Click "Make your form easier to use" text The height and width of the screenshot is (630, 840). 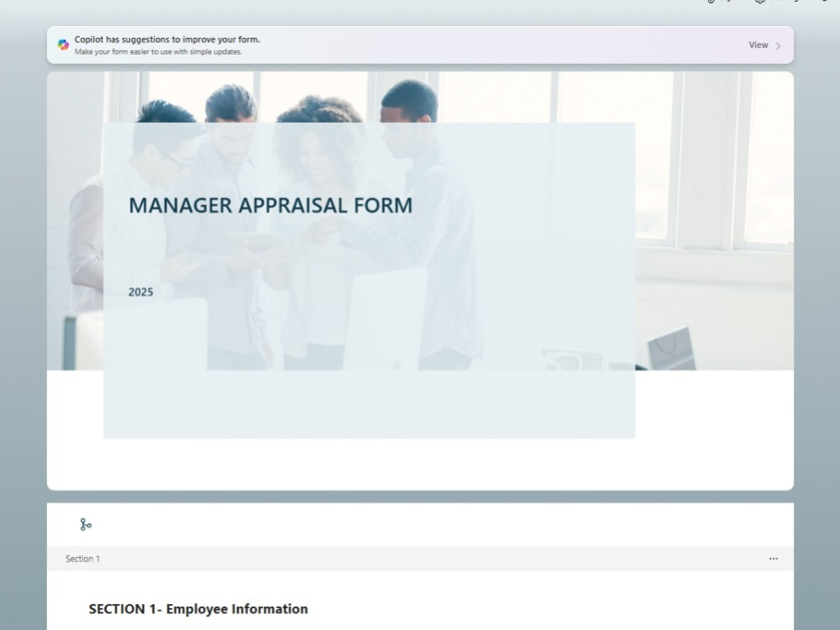point(159,52)
